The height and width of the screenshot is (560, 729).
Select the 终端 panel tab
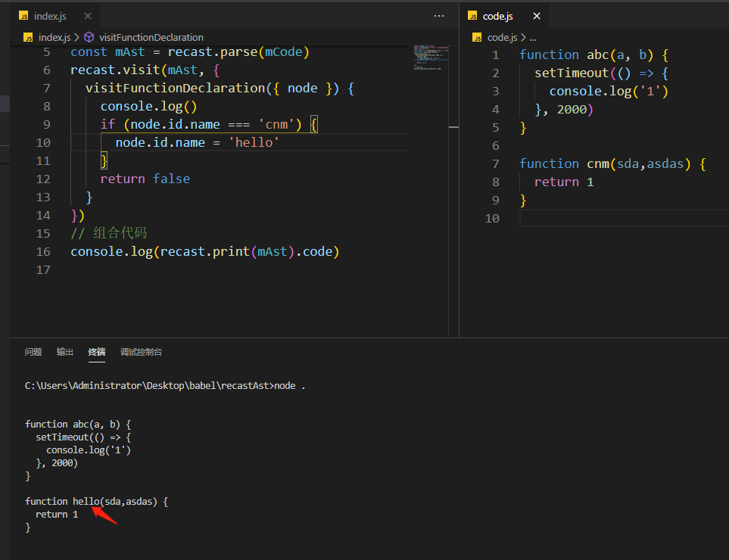97,352
